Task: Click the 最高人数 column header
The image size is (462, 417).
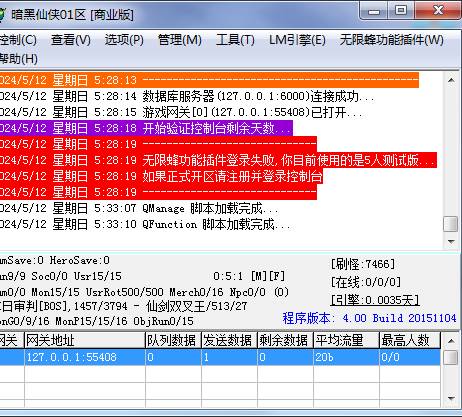Action: click(410, 340)
